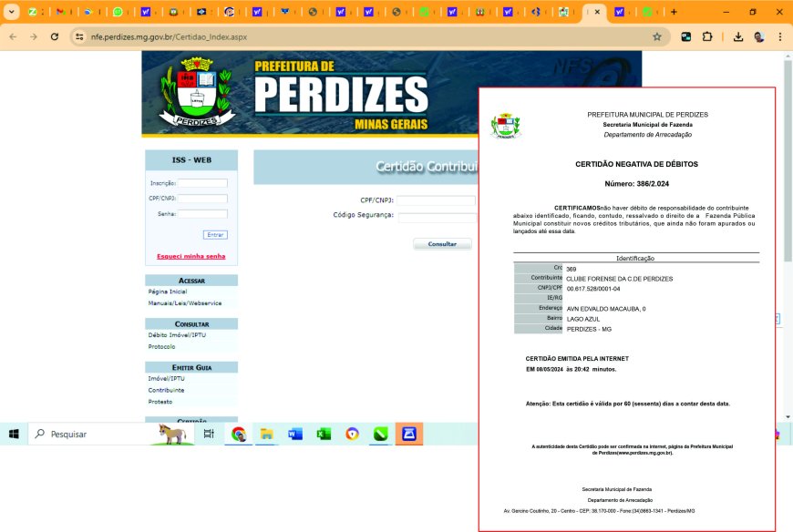Open Chrome from the taskbar

coord(238,434)
